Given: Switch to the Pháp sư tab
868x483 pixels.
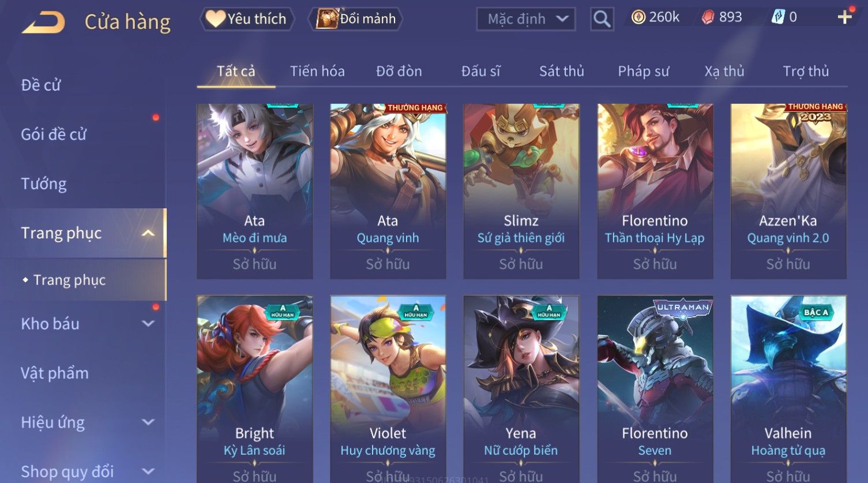Looking at the screenshot, I should tap(643, 71).
